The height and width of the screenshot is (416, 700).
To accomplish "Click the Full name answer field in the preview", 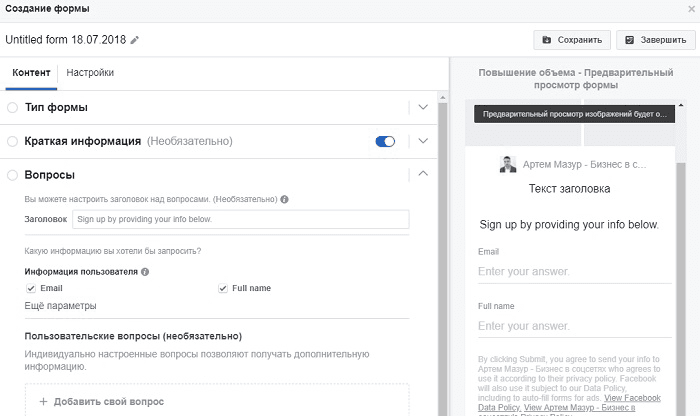I will coord(575,326).
